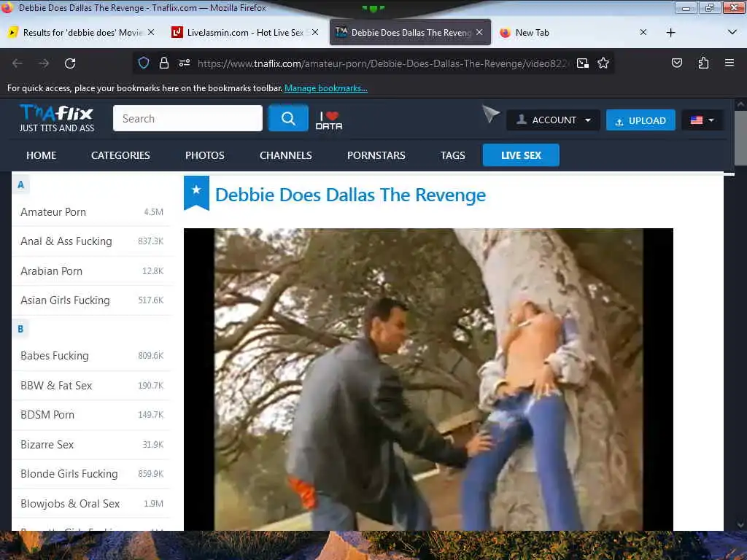Click the I heart DATA icon

point(329,120)
